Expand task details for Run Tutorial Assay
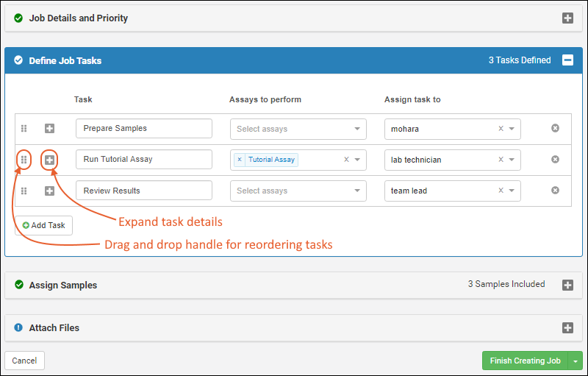588x376 pixels. pyautogui.click(x=49, y=160)
